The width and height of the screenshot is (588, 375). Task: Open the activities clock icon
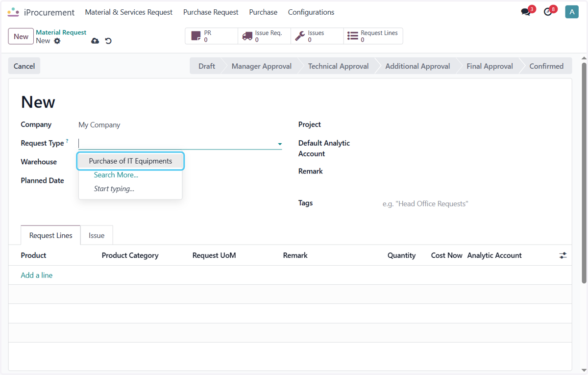click(548, 12)
